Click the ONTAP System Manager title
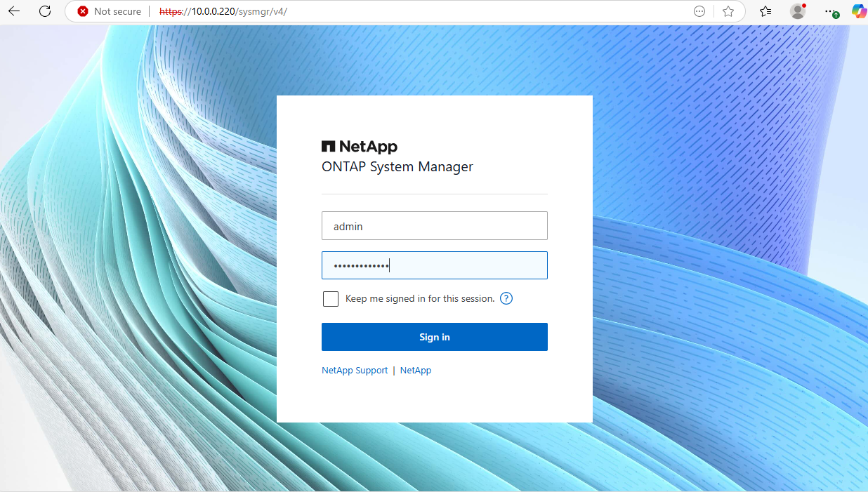868x492 pixels. tap(397, 167)
